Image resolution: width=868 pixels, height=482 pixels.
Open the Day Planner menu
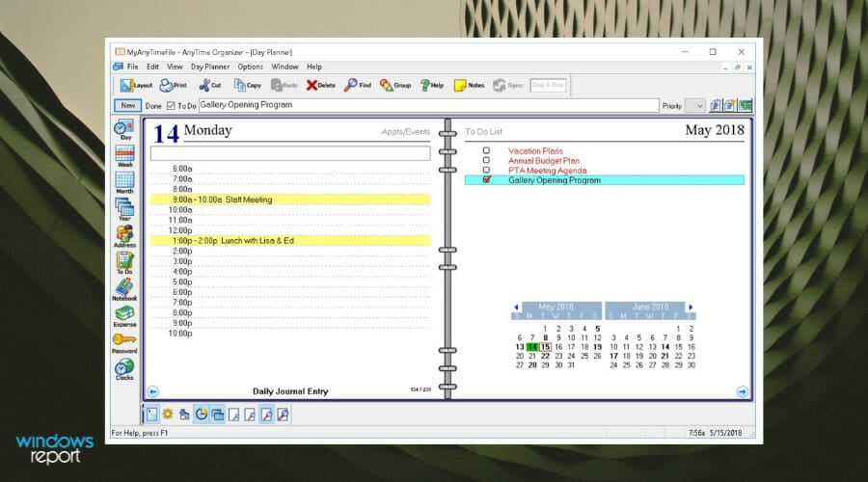(x=210, y=67)
